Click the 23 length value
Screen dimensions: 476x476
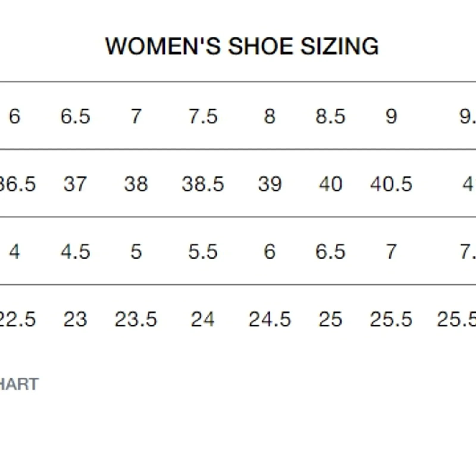pyautogui.click(x=75, y=320)
